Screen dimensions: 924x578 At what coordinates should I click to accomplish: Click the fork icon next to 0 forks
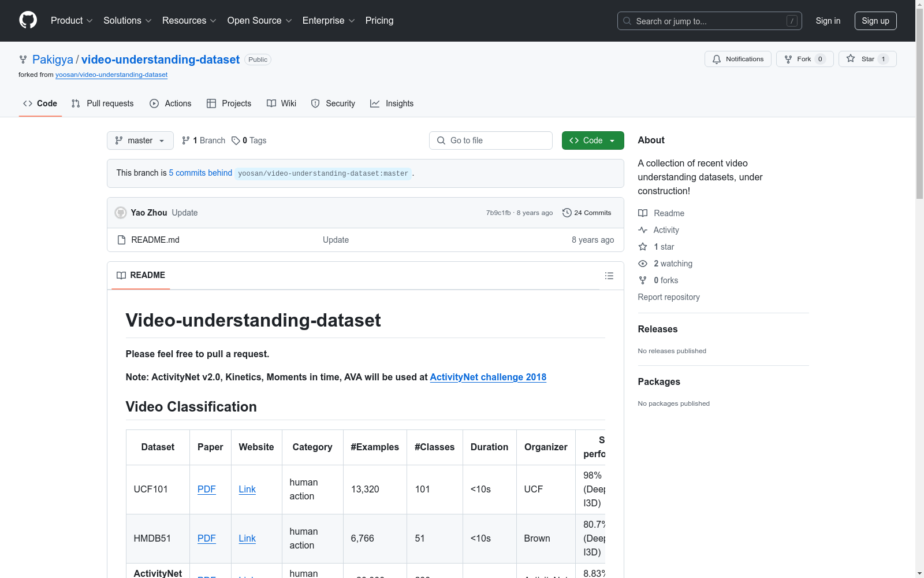[643, 280]
